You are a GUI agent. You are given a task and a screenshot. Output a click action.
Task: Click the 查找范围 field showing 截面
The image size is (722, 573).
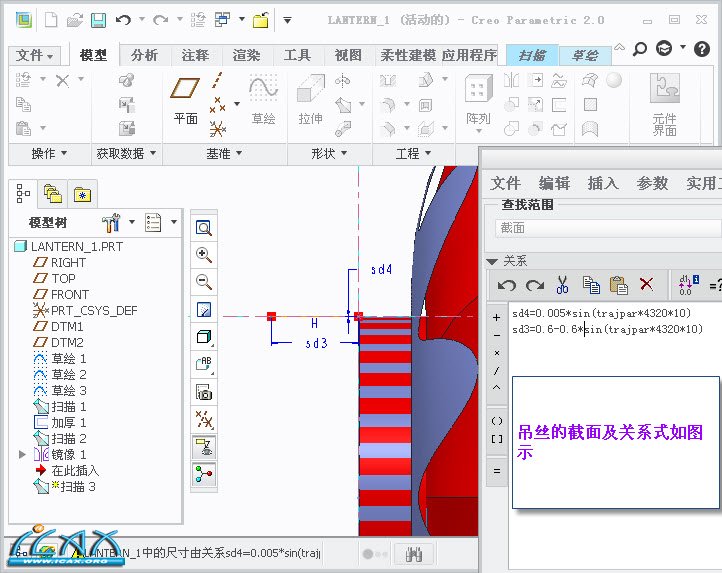click(600, 228)
